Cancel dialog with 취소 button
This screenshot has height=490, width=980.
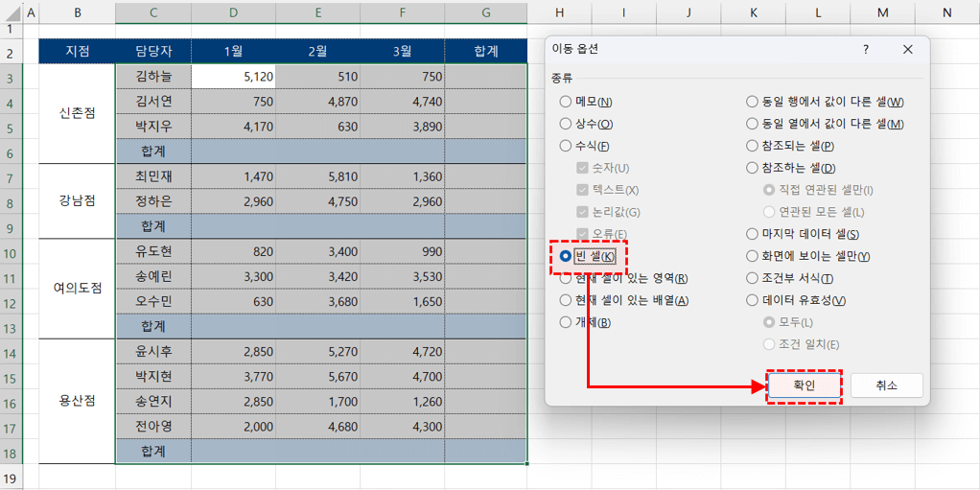tap(886, 385)
